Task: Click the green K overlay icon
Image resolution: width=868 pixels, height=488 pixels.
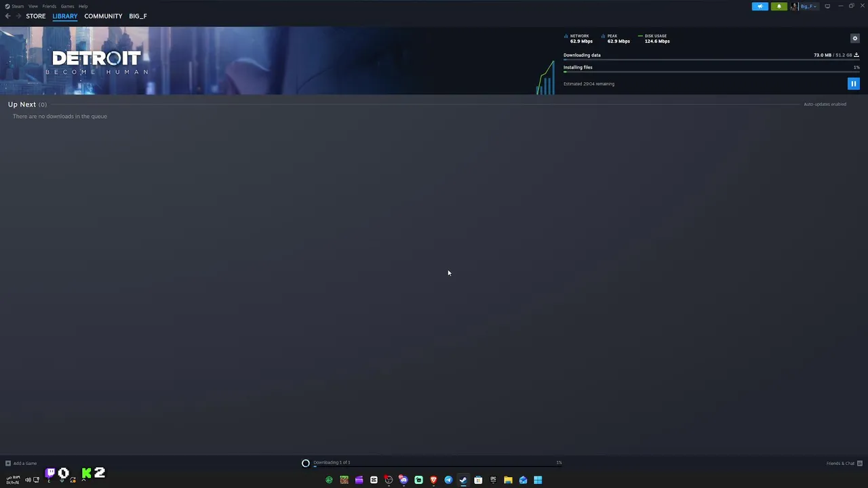Action: point(87,473)
